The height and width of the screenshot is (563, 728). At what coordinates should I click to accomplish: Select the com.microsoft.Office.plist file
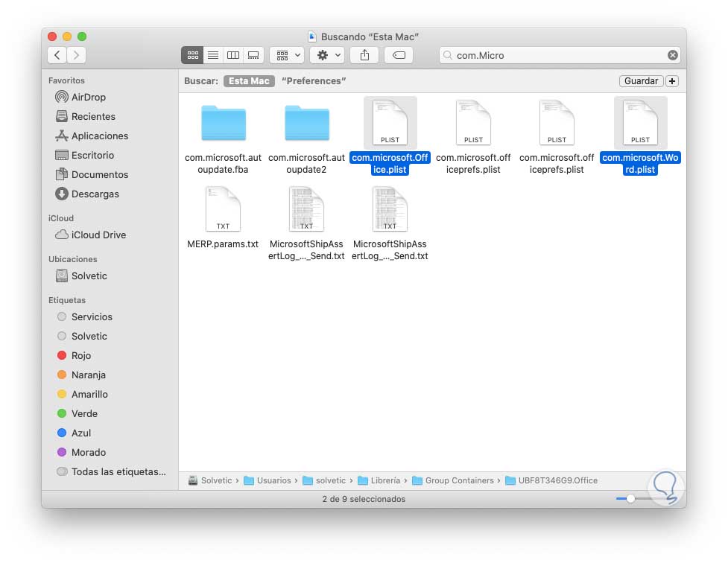tap(390, 123)
